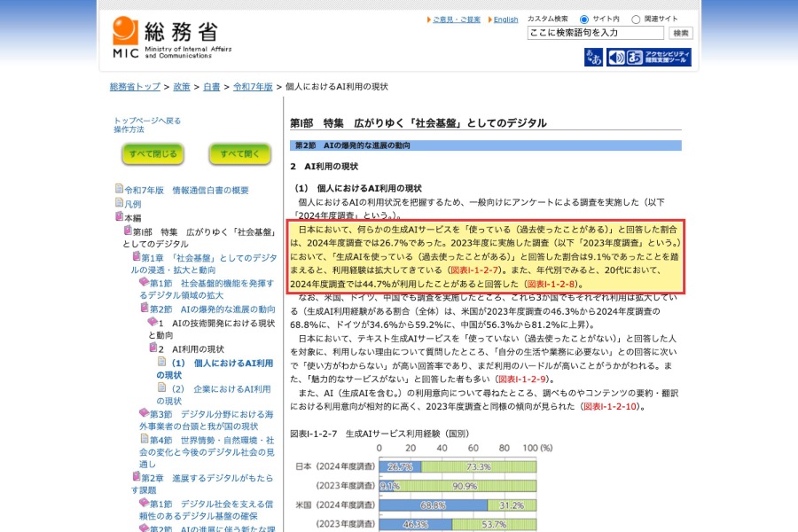The width and height of the screenshot is (798, 532).
Task: Open 第4節 世界情勢・自然環境 tree link
Action: [207, 451]
